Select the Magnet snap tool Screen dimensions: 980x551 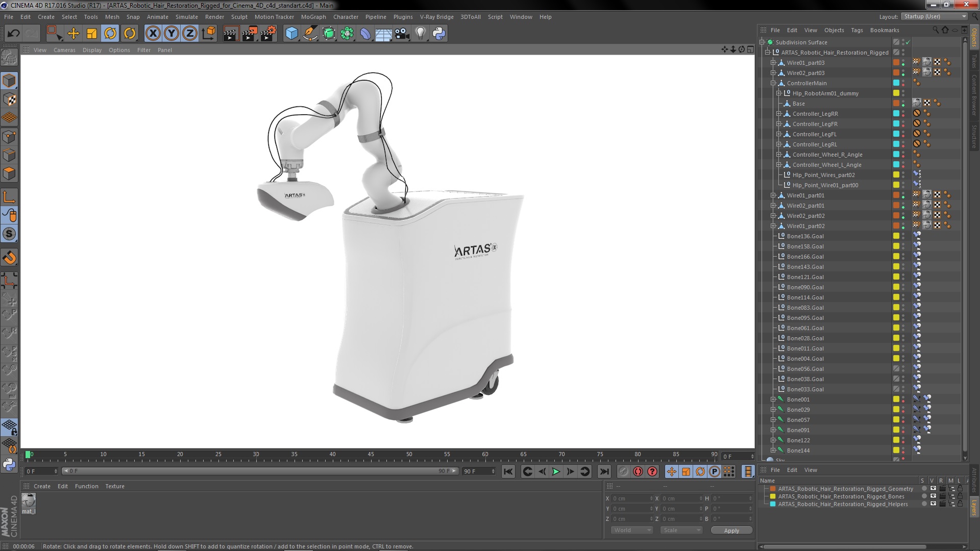click(x=9, y=258)
